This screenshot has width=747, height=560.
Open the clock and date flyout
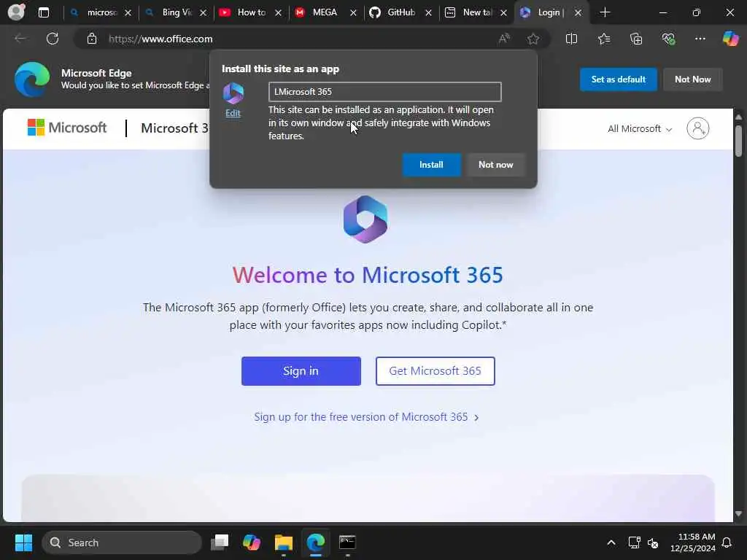click(693, 542)
